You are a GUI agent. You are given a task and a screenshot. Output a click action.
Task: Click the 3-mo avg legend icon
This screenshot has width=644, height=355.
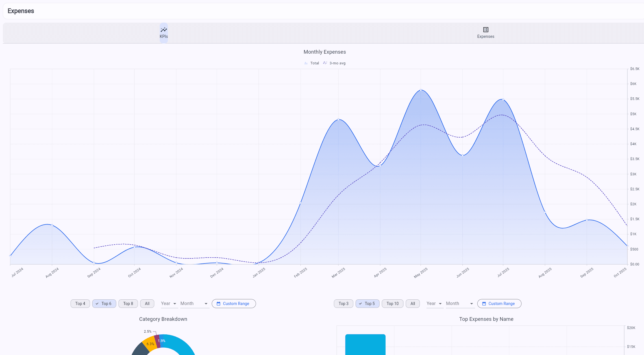(x=325, y=63)
